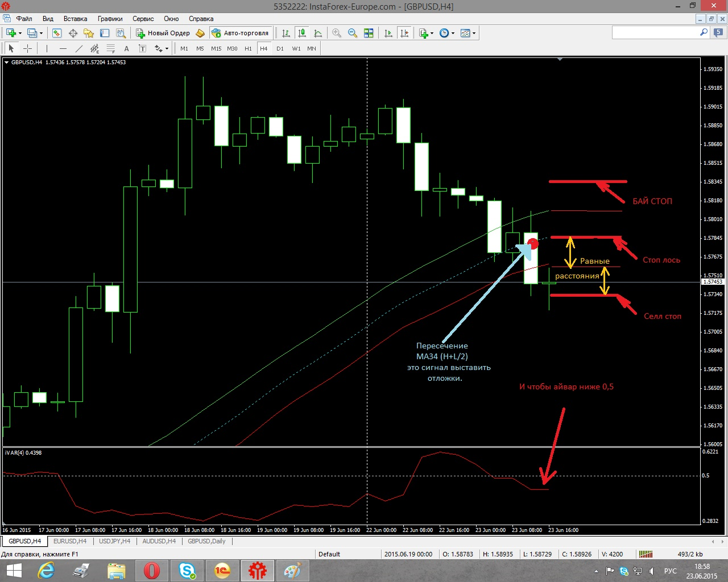Tile the chart windows
Image resolution: width=728 pixels, height=582 pixels.
[x=369, y=33]
